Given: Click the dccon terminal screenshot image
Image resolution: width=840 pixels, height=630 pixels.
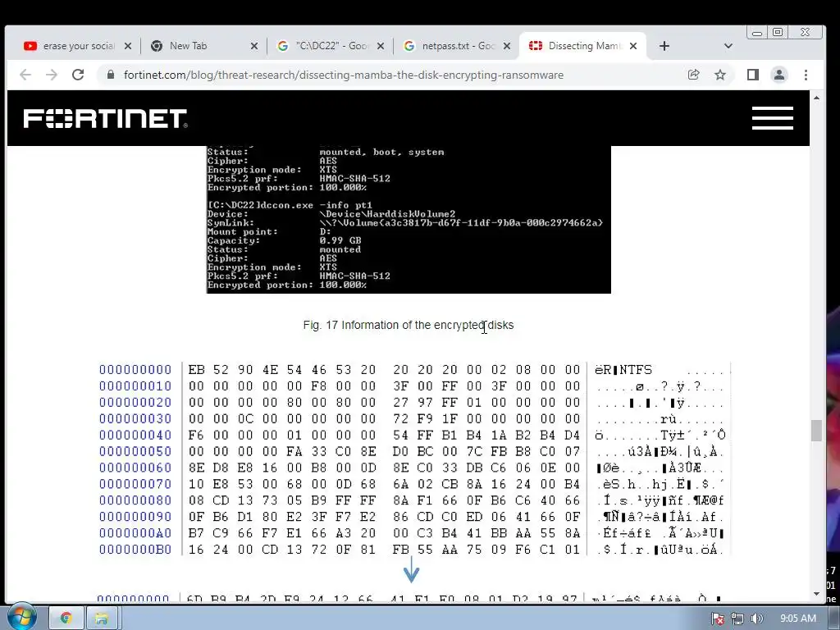Looking at the screenshot, I should (409, 220).
